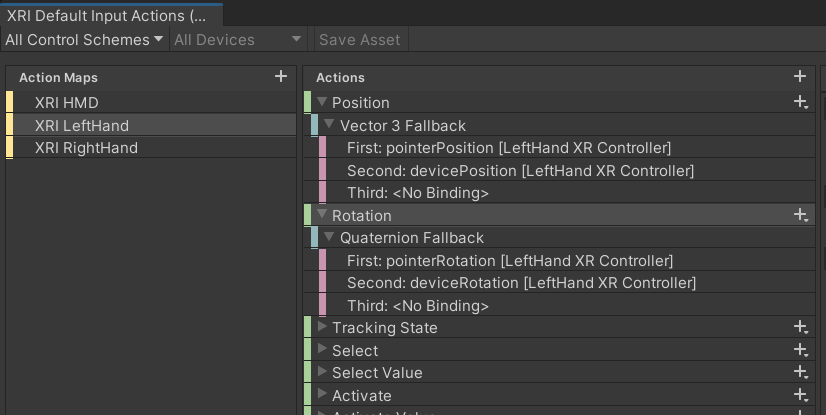Viewport: 826px width, 415px height.
Task: Switch to XRI Default Input Actions tab
Action: tap(110, 15)
